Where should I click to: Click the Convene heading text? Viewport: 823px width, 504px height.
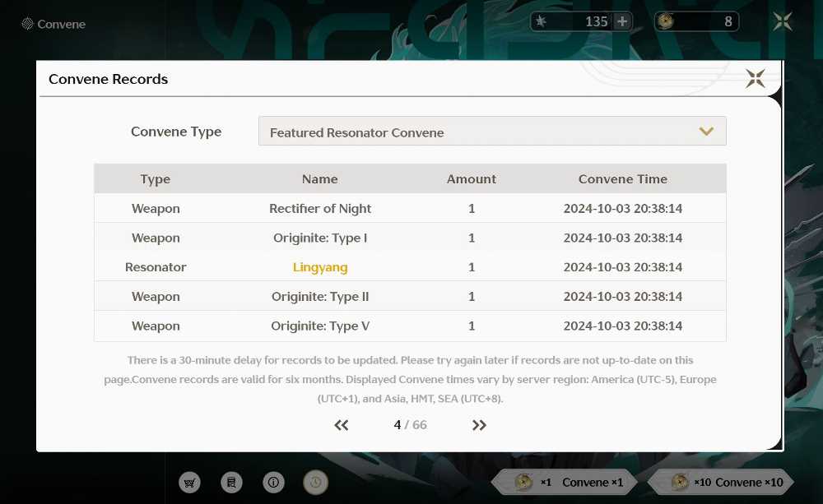click(62, 24)
